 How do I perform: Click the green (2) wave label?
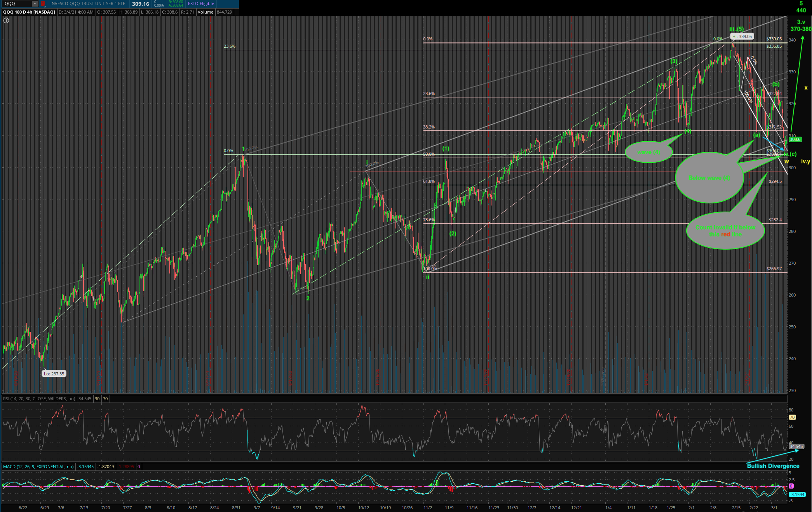(453, 234)
